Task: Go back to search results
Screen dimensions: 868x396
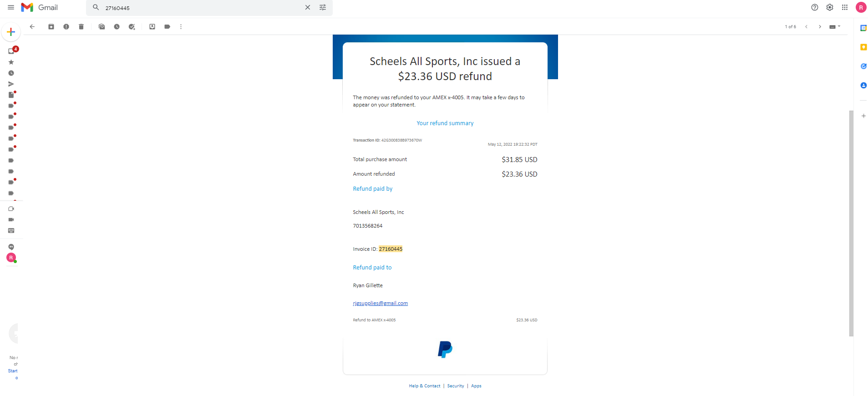Action: coord(32,26)
